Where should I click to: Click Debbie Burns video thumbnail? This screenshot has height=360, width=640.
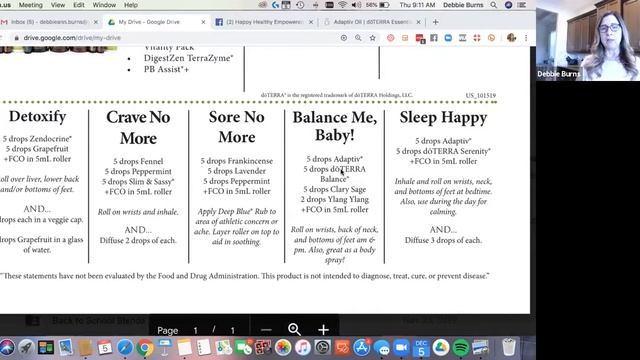pyautogui.click(x=588, y=40)
